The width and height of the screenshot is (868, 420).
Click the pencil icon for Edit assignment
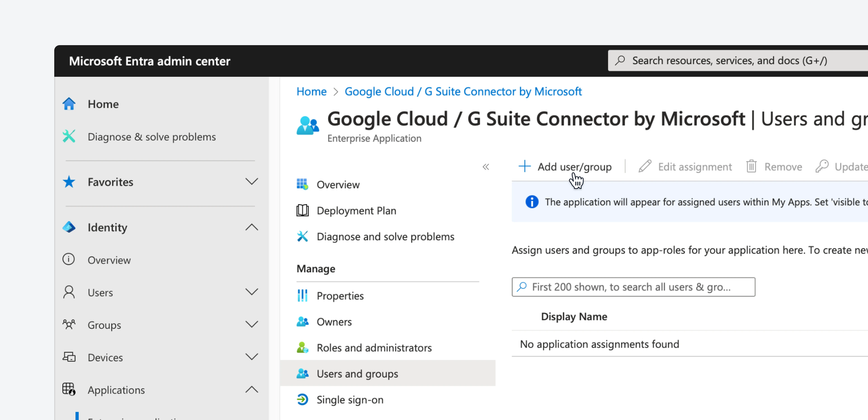(x=645, y=166)
